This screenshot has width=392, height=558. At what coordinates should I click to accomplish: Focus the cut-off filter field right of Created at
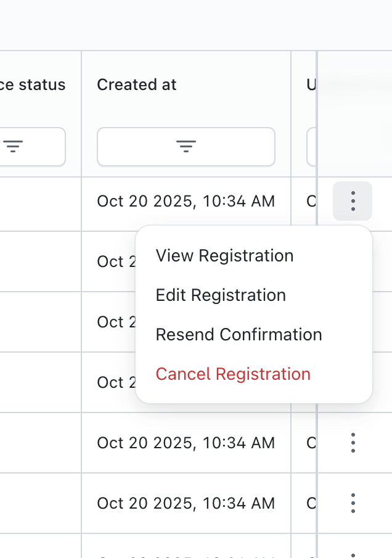coord(311,146)
